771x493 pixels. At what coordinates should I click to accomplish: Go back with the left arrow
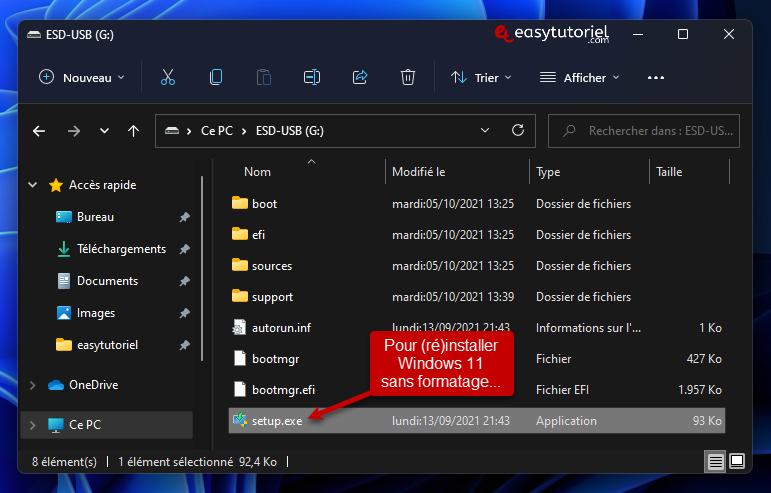coord(39,131)
